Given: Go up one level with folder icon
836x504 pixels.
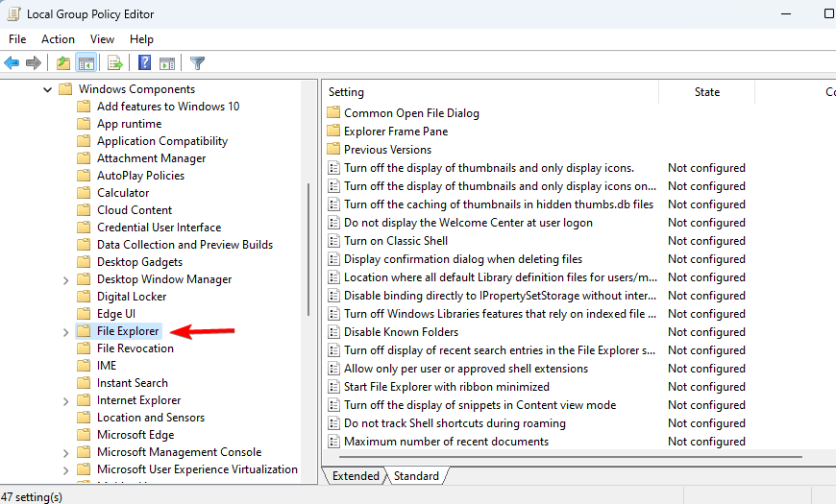Looking at the screenshot, I should 63,63.
